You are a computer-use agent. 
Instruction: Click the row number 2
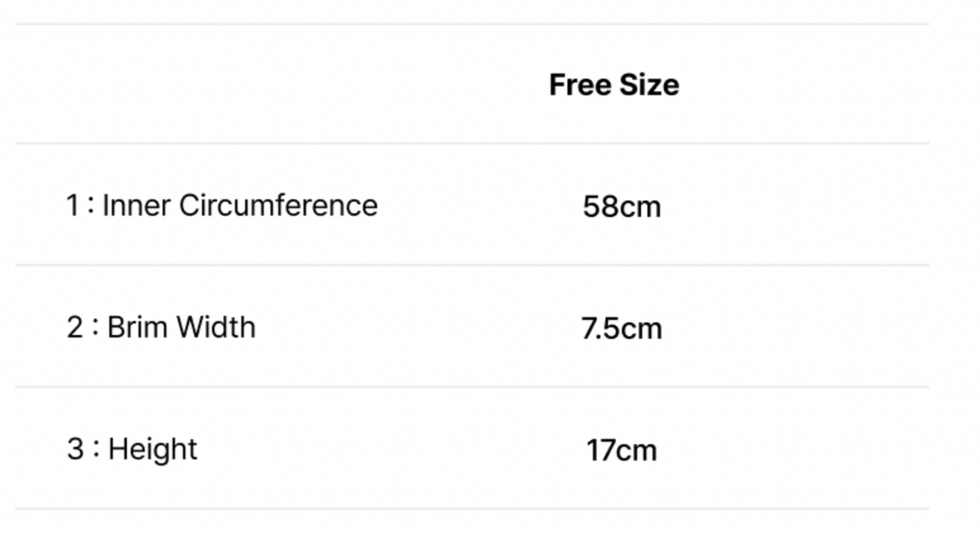coord(75,328)
